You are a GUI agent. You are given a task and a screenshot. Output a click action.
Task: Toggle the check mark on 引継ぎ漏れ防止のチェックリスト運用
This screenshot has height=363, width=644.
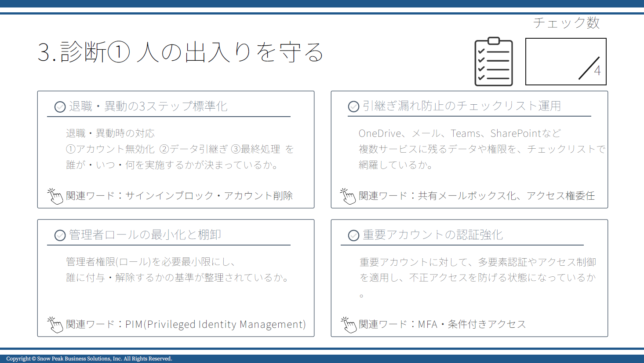click(x=353, y=106)
